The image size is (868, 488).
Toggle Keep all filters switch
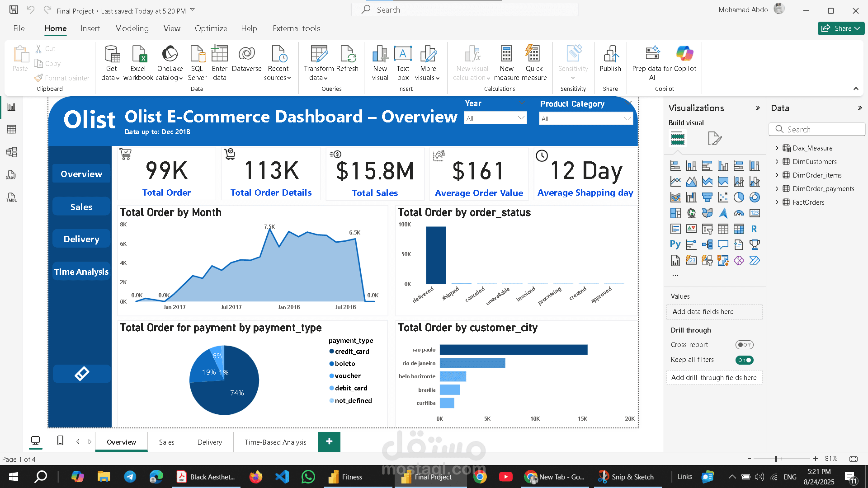(744, 360)
